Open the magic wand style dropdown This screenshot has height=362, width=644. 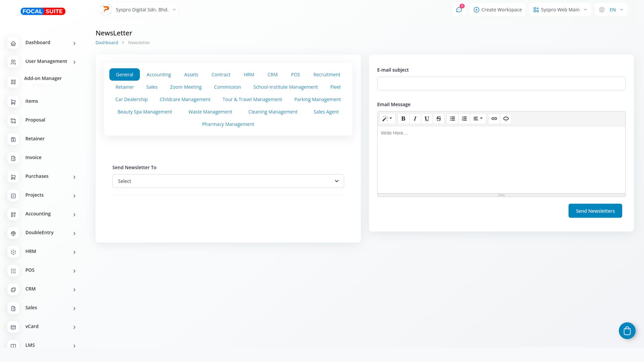tap(387, 119)
